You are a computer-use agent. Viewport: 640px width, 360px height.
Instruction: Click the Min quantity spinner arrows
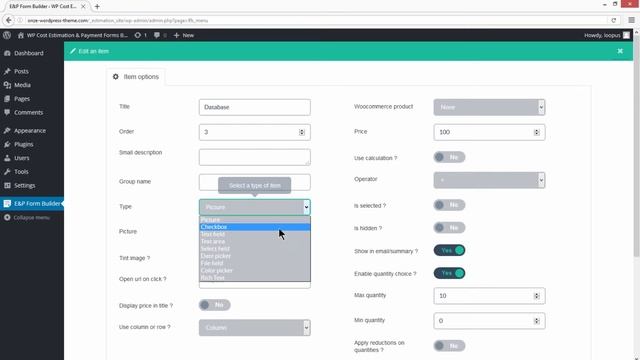(536, 321)
